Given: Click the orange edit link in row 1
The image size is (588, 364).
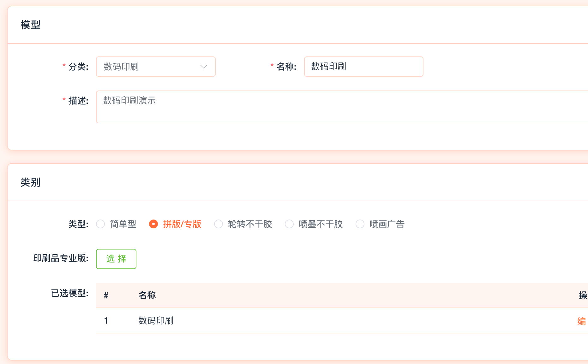Looking at the screenshot, I should [582, 321].
